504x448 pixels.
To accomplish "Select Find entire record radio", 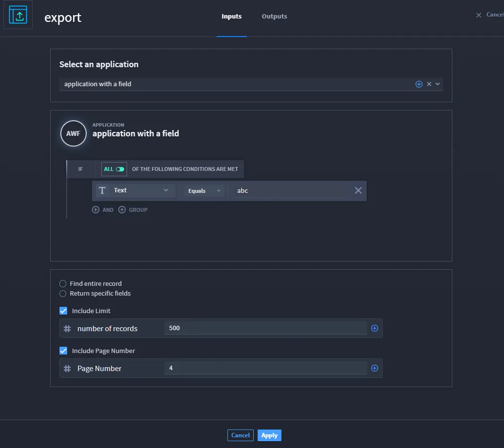I will pyautogui.click(x=63, y=284).
